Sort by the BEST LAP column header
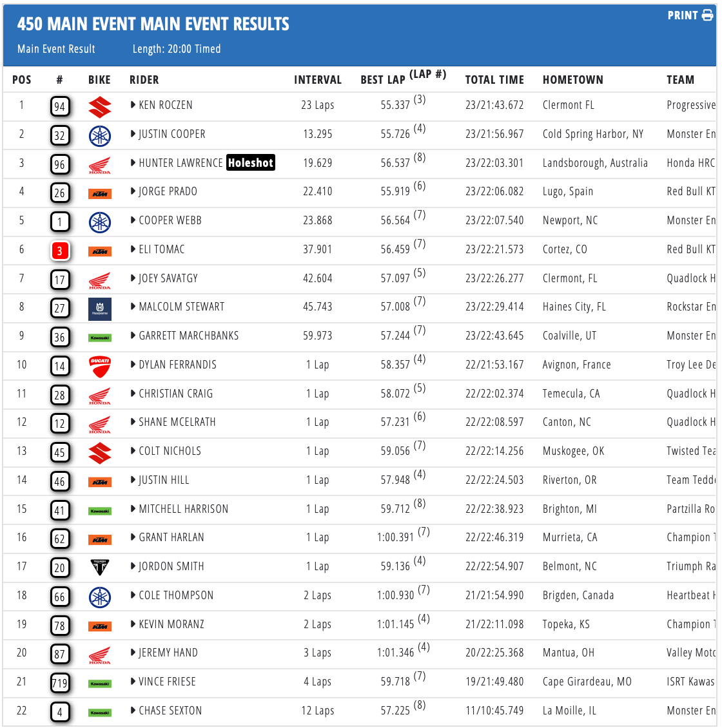The height and width of the screenshot is (728, 722). 382,80
